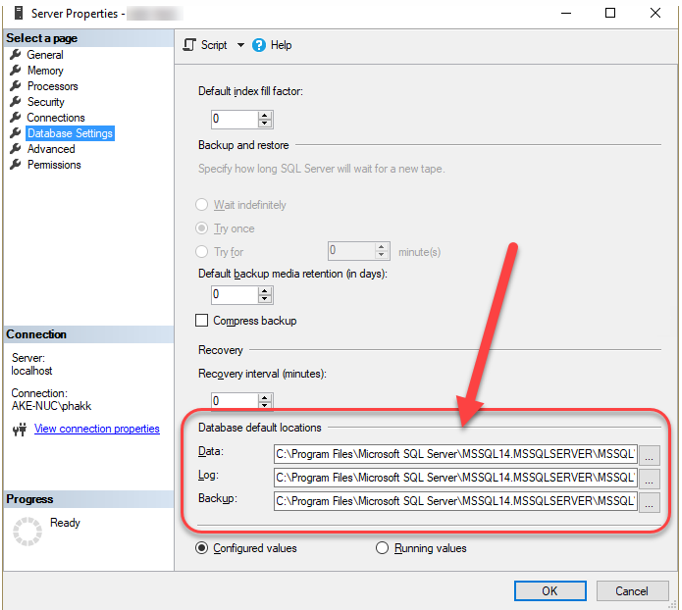Click the Help question mark icon

(x=259, y=45)
